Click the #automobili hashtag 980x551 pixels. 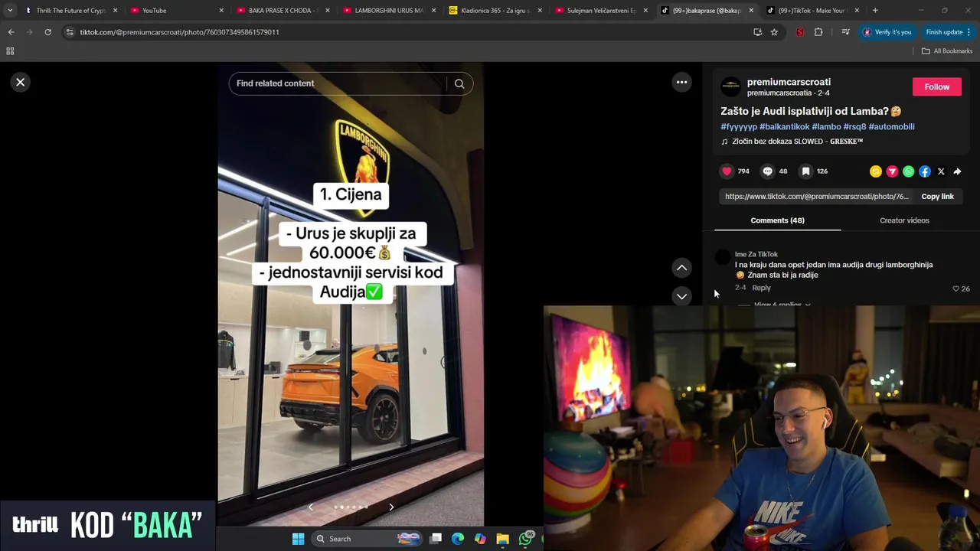click(x=891, y=126)
